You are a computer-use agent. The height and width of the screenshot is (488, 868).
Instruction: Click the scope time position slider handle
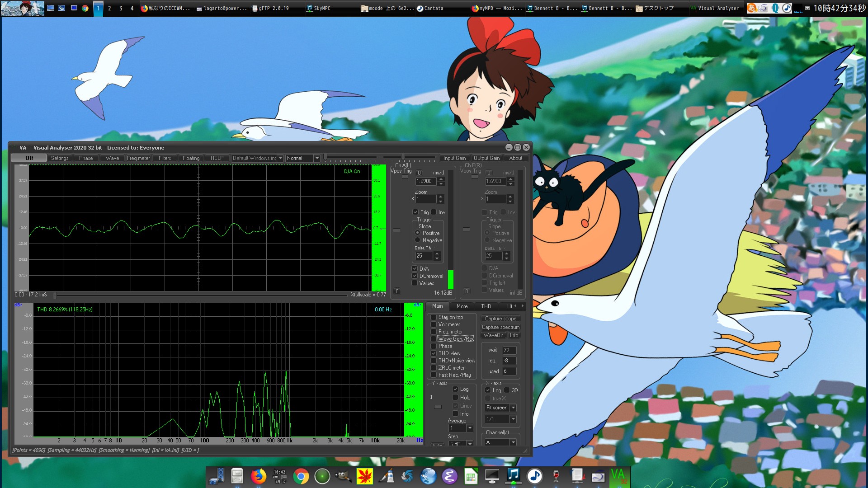pyautogui.click(x=55, y=296)
